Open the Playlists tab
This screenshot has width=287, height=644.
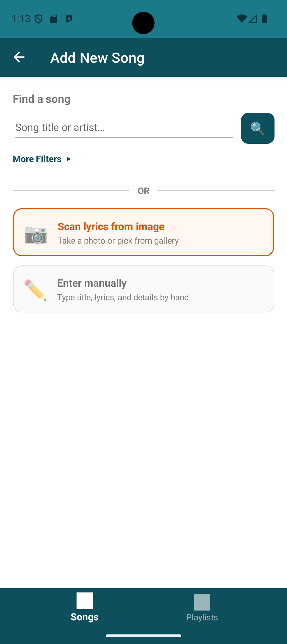202,607
